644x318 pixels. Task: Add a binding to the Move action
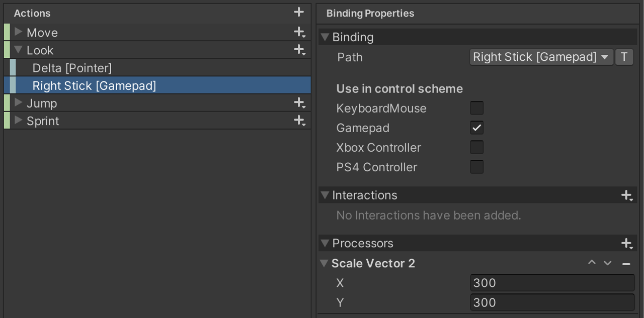(x=300, y=32)
